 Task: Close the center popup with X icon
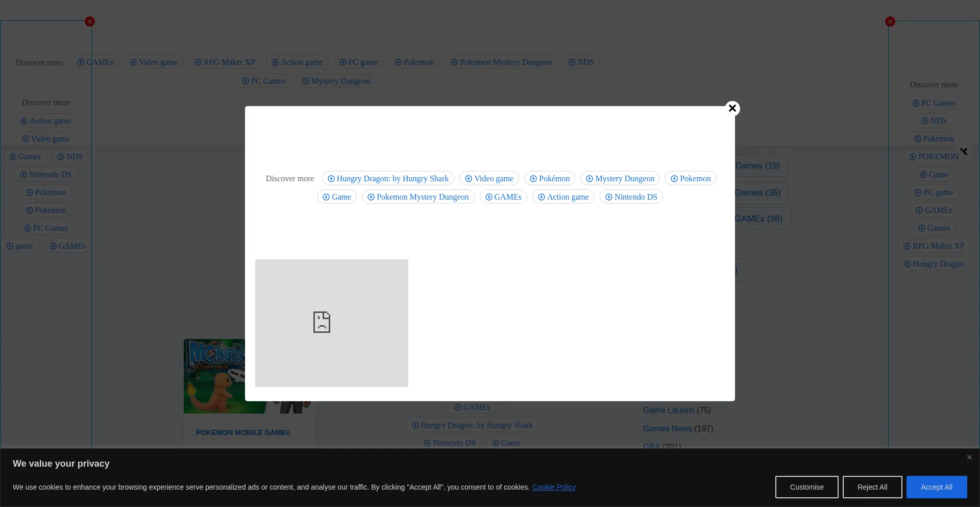(x=732, y=108)
